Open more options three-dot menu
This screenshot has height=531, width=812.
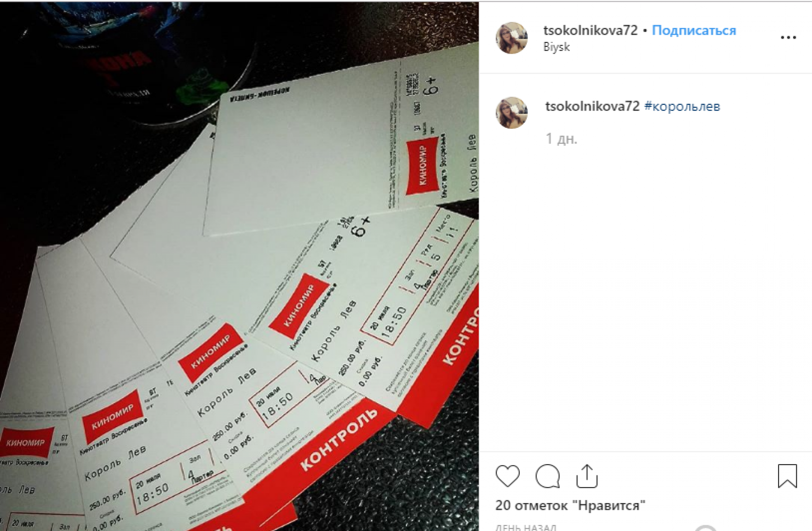pos(789,37)
